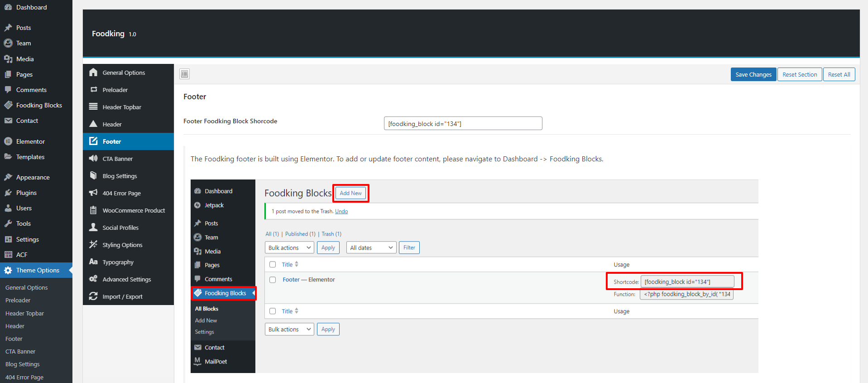Click the Reset Section button
The height and width of the screenshot is (383, 868).
tap(800, 75)
